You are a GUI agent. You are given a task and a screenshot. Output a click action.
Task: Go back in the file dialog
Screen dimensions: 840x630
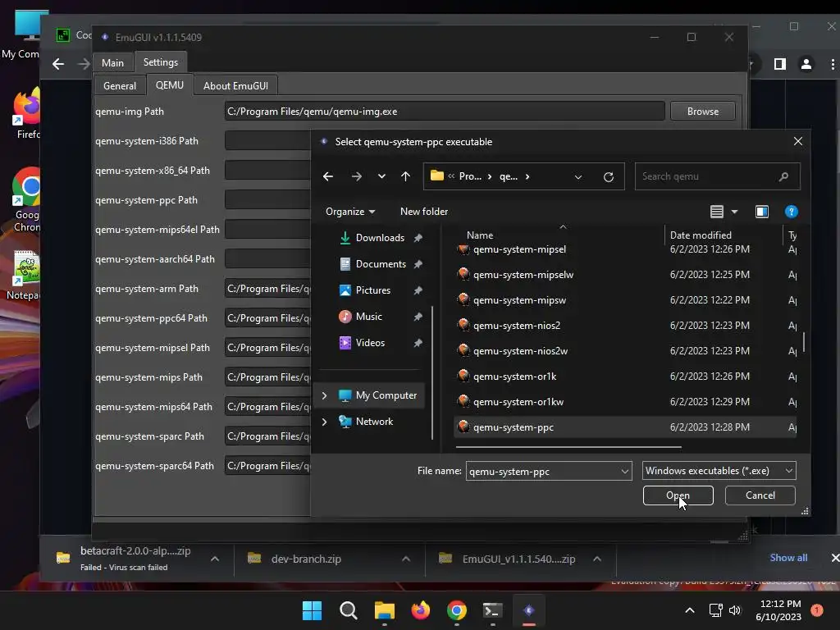(328, 177)
